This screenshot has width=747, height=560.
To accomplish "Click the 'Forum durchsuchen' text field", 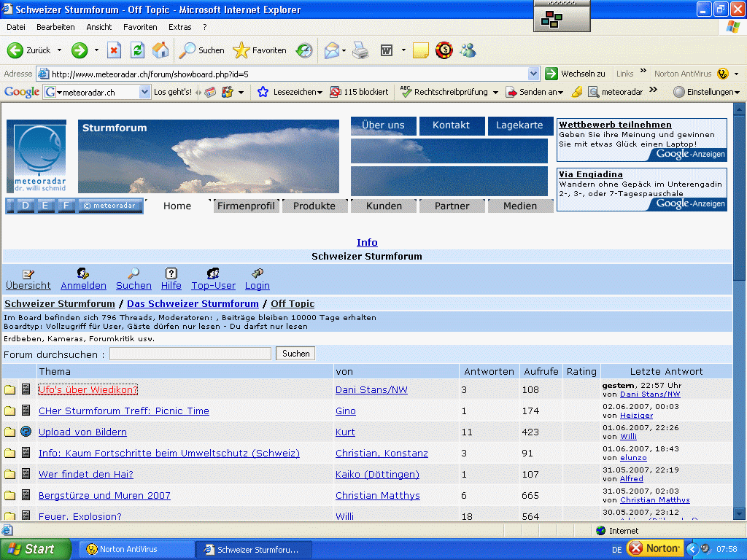I will point(190,354).
